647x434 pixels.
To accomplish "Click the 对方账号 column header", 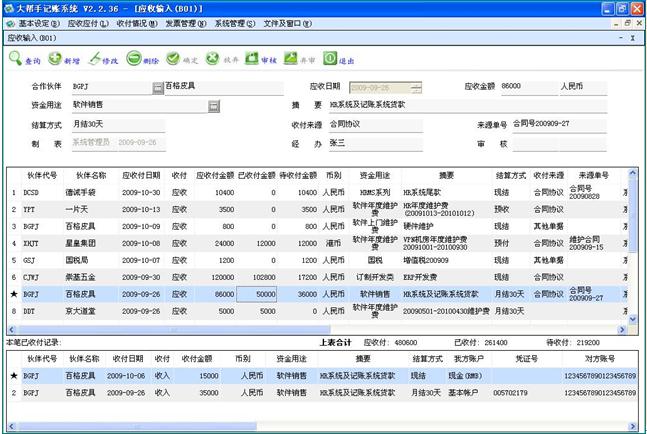I will tap(600, 359).
